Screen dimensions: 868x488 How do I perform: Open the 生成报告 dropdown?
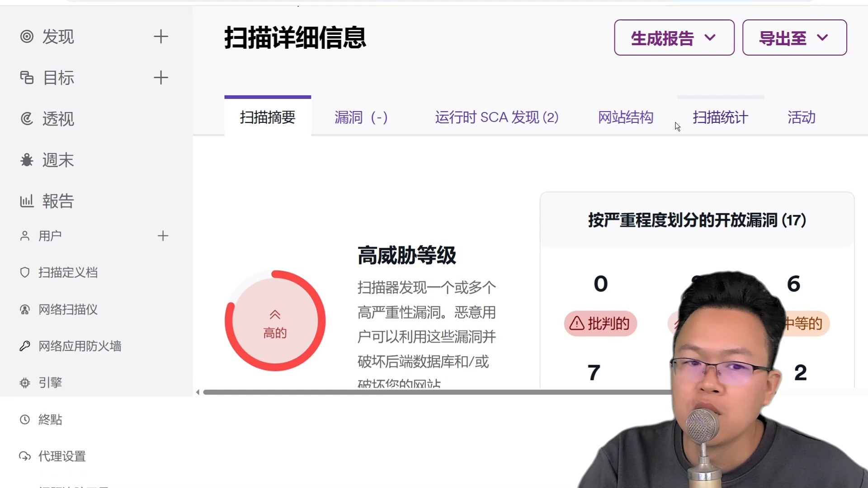point(674,38)
